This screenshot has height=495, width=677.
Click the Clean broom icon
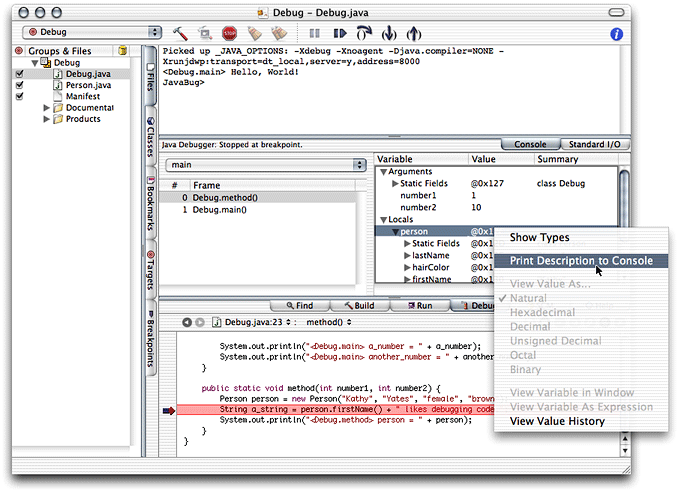(x=254, y=33)
